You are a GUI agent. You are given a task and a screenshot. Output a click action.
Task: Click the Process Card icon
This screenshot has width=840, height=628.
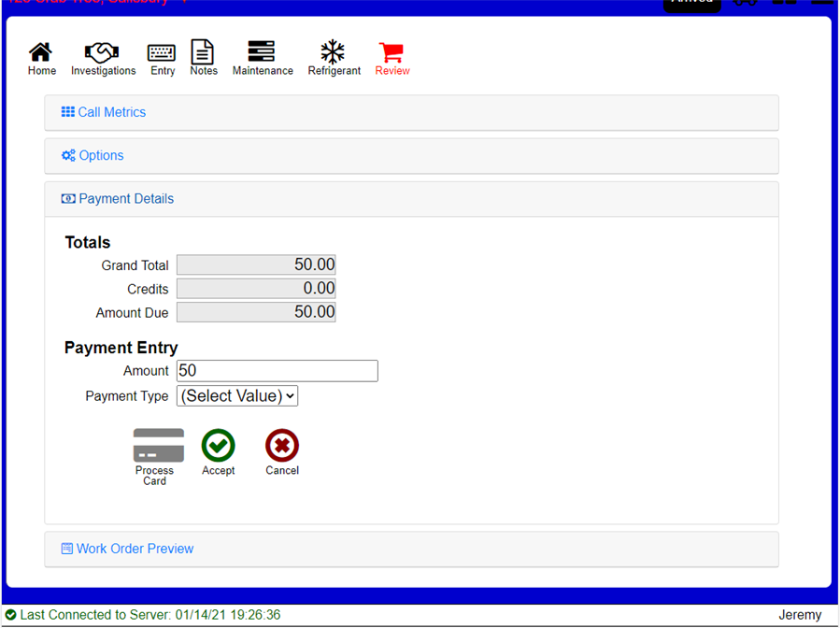point(158,447)
